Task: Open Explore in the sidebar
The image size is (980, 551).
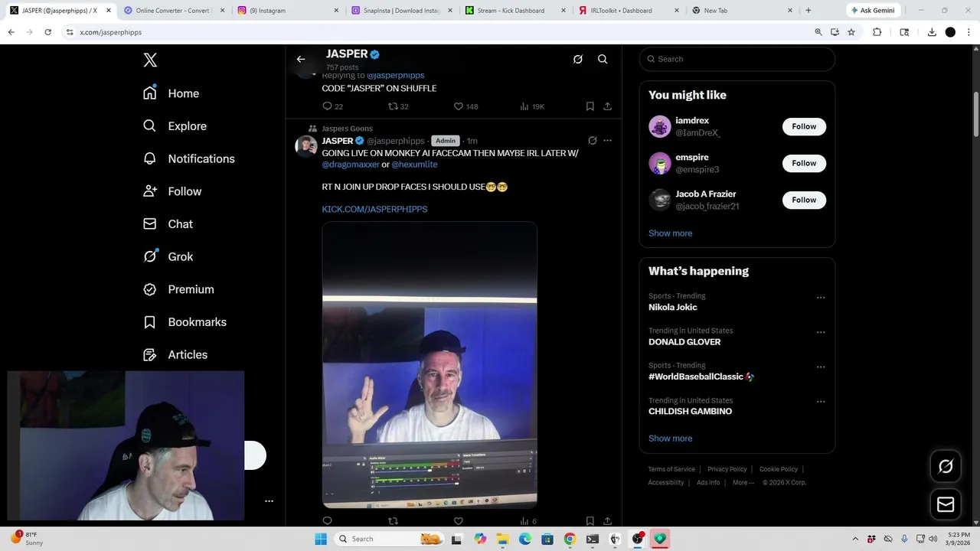Action: [x=175, y=126]
